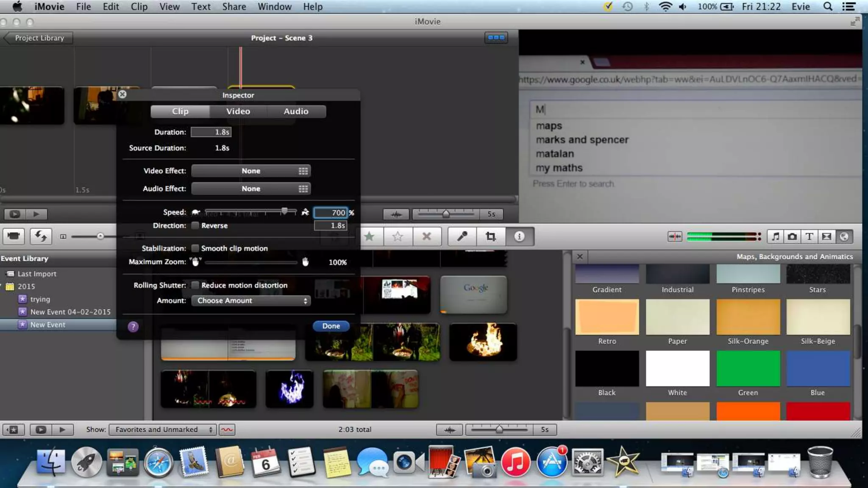The image size is (868, 488).
Task: Select Last Import in Event Library
Action: click(x=37, y=274)
